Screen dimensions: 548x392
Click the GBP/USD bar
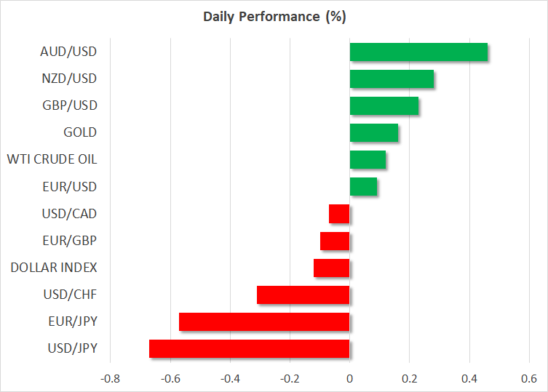(x=384, y=106)
